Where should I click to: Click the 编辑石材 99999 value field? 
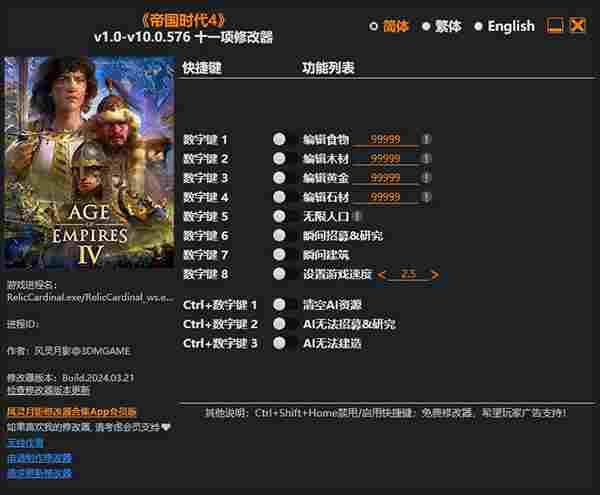[385, 197]
